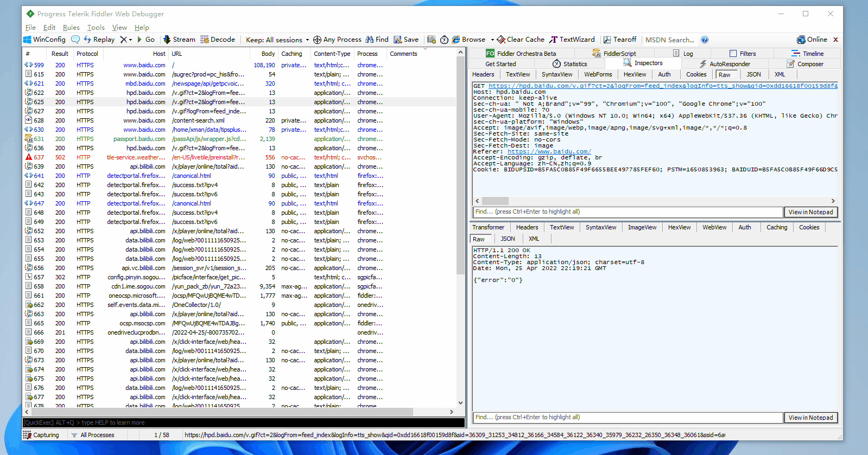The height and width of the screenshot is (455, 868).
Task: Switch to the Statistics tab
Action: coord(570,63)
